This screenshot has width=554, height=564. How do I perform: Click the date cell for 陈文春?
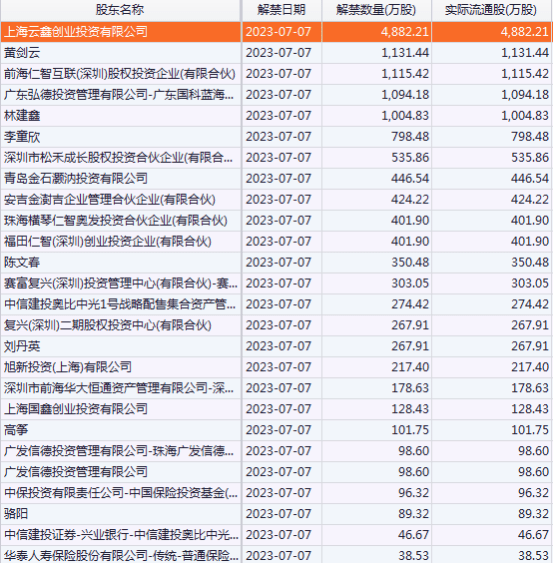pyautogui.click(x=282, y=263)
